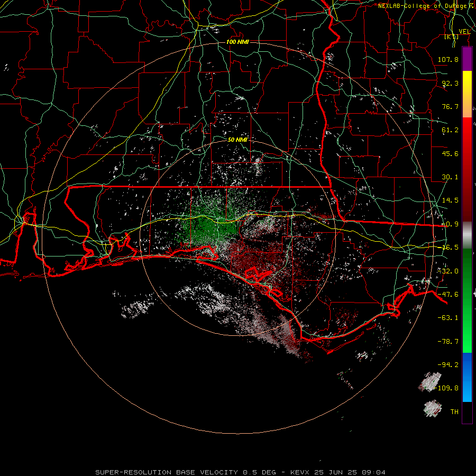Click the black TH segment of the color bar
476x476 pixels.
click(467, 412)
